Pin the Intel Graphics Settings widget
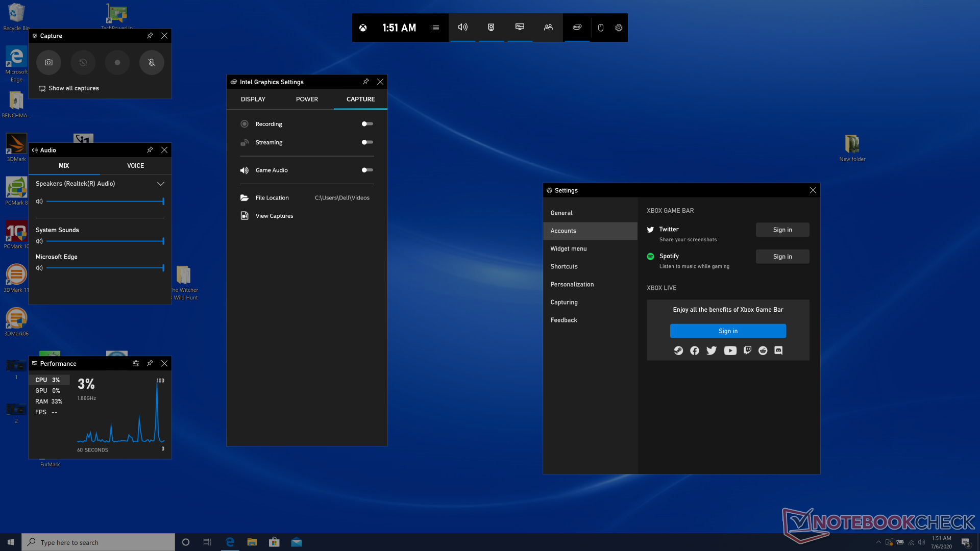980x551 pixels. pyautogui.click(x=366, y=82)
